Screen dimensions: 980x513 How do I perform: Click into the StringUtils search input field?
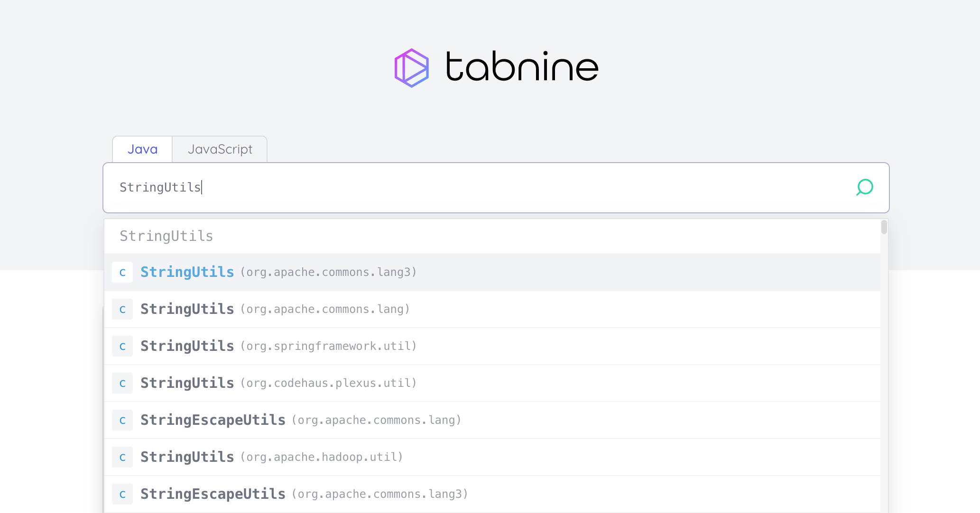click(474, 187)
